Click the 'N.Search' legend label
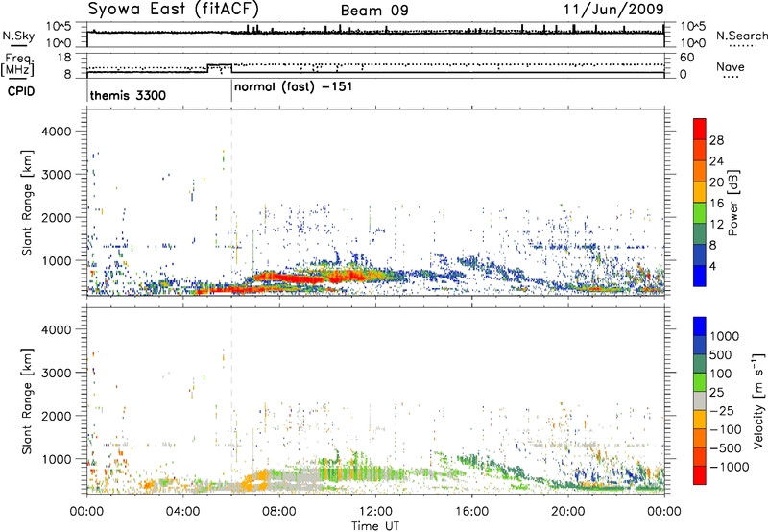 tap(741, 36)
